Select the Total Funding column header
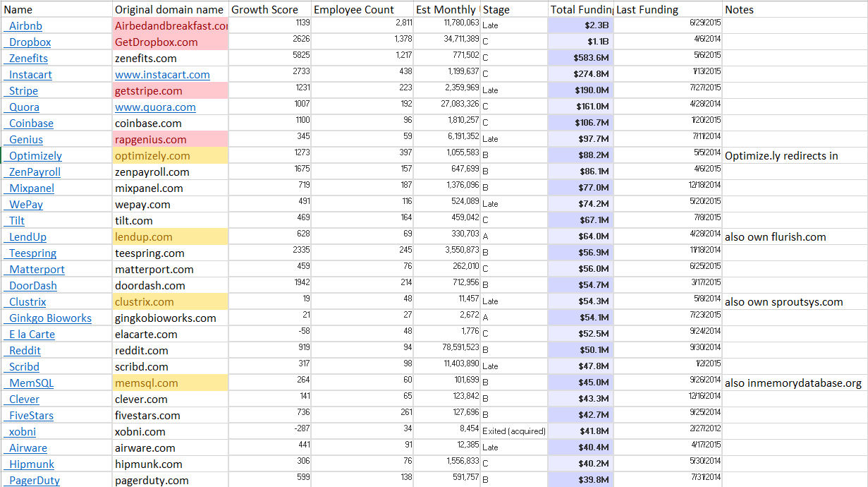This screenshot has height=487, width=868. click(x=581, y=9)
